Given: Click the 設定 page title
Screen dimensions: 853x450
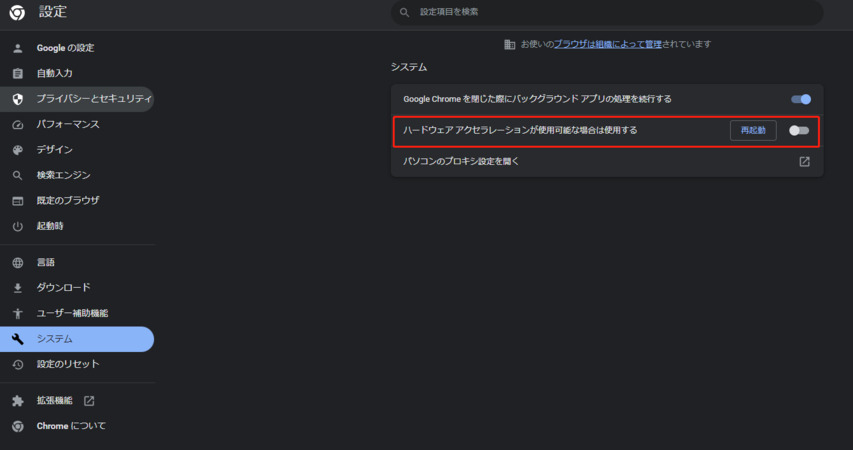Looking at the screenshot, I should (53, 11).
